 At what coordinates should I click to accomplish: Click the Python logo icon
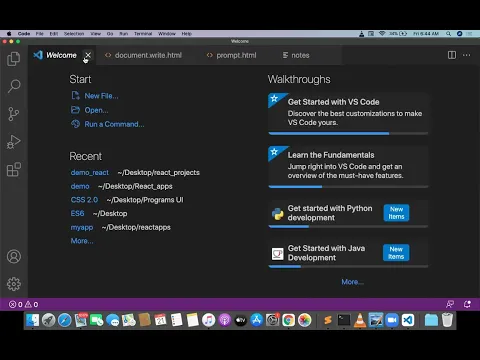click(277, 214)
